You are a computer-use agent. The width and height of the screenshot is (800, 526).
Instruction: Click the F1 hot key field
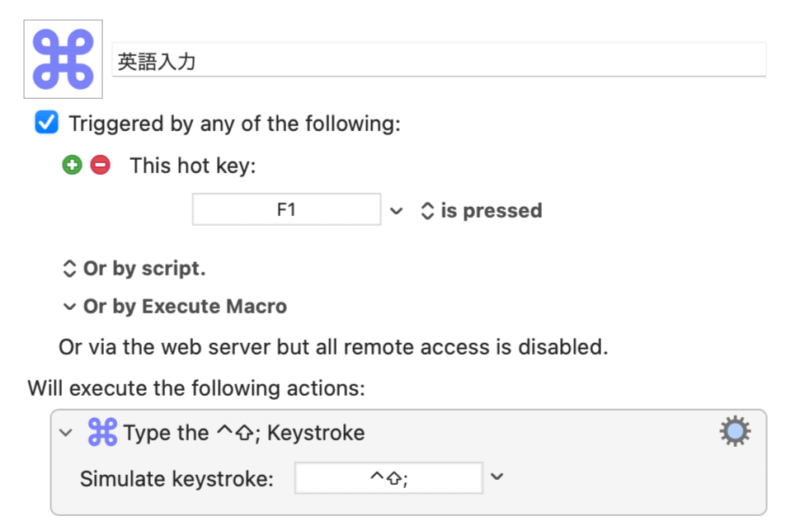[286, 210]
